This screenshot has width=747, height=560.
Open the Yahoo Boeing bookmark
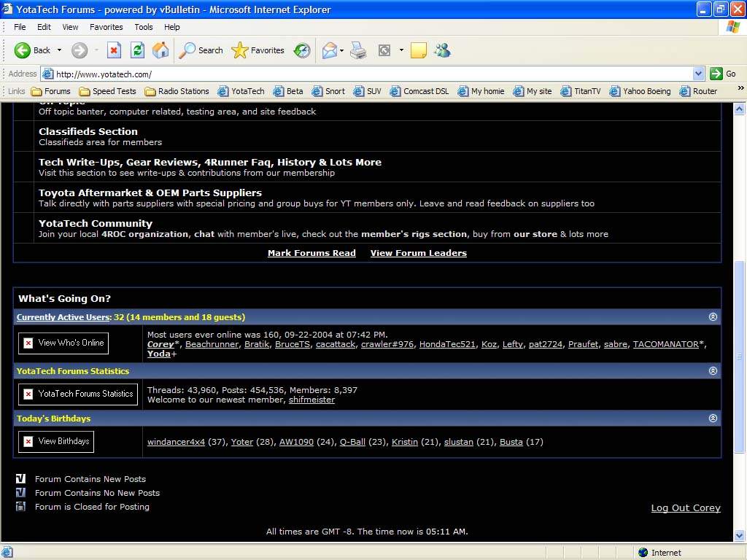tap(640, 91)
